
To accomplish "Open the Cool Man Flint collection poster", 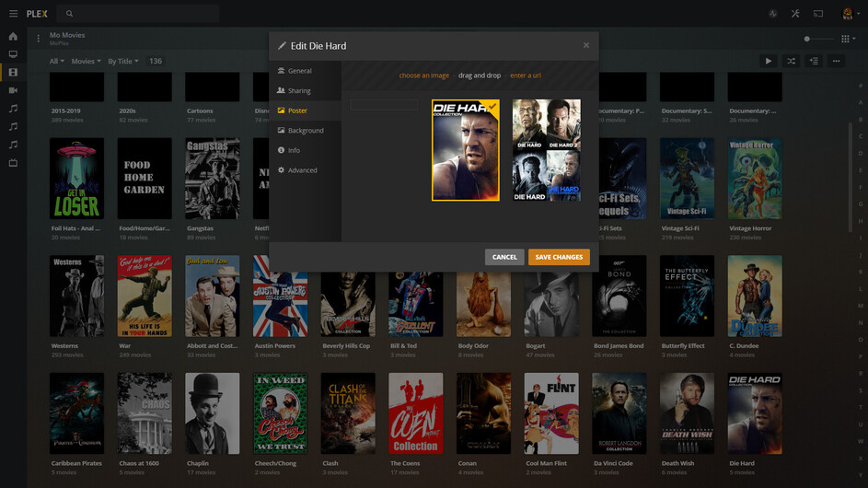I will point(551,413).
